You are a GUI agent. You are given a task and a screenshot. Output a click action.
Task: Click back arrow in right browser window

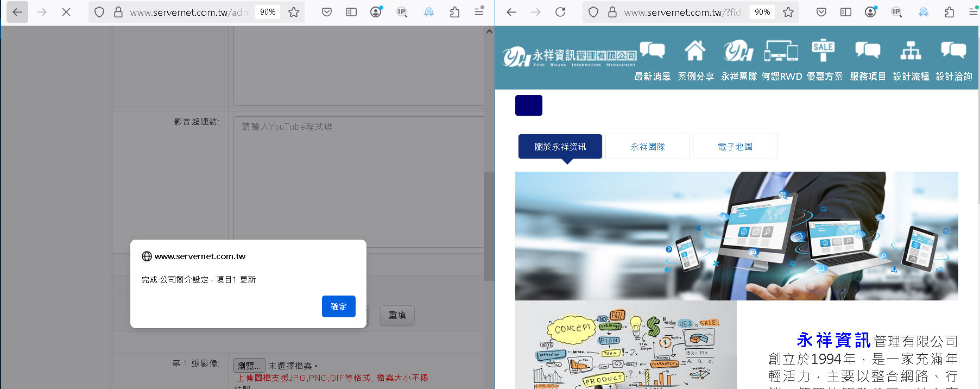(x=511, y=12)
